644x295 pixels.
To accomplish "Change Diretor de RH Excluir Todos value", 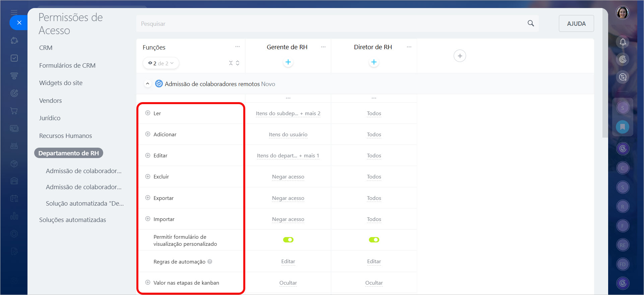I will 374,176.
